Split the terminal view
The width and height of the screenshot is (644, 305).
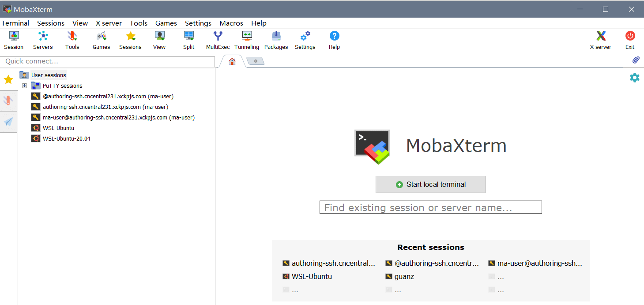pos(189,41)
